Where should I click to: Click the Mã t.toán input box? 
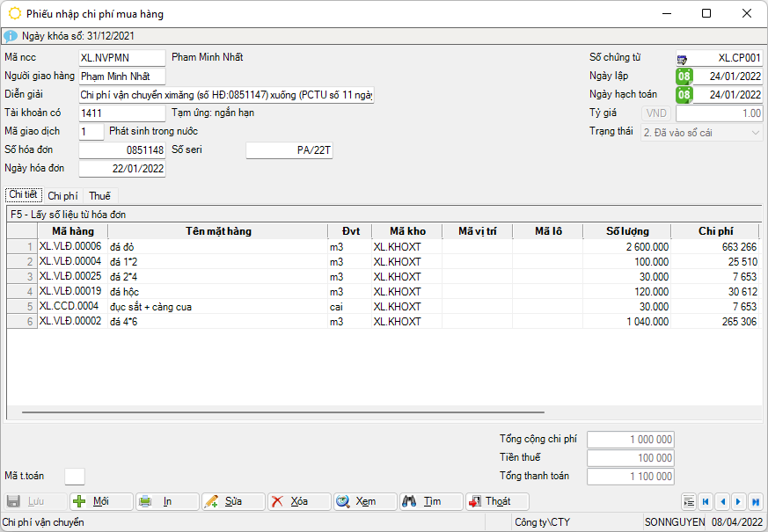tap(75, 476)
